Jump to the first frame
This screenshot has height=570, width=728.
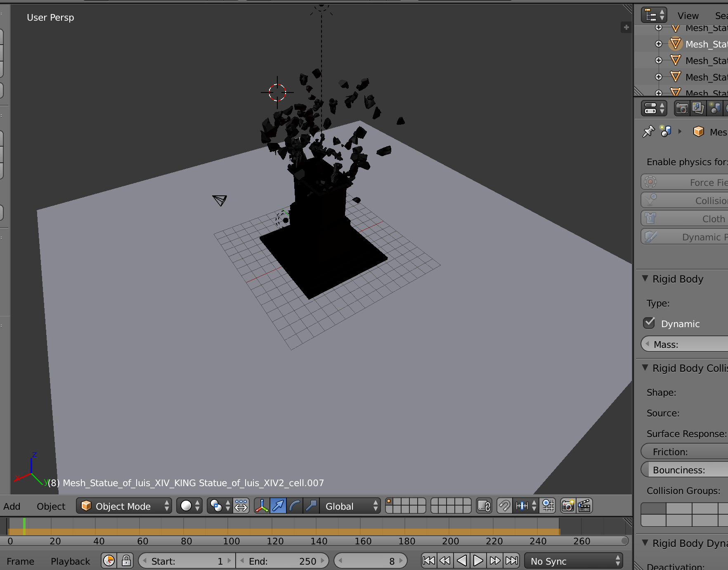(x=429, y=560)
